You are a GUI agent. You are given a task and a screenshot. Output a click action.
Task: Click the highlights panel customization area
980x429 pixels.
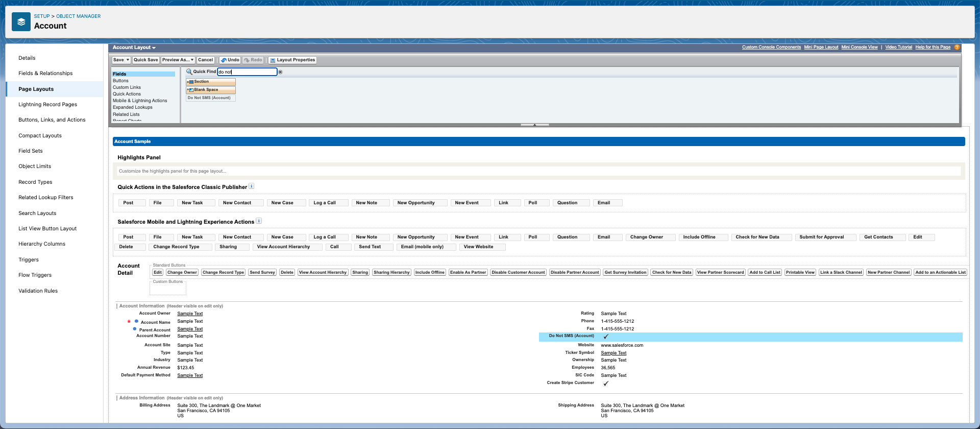point(538,171)
